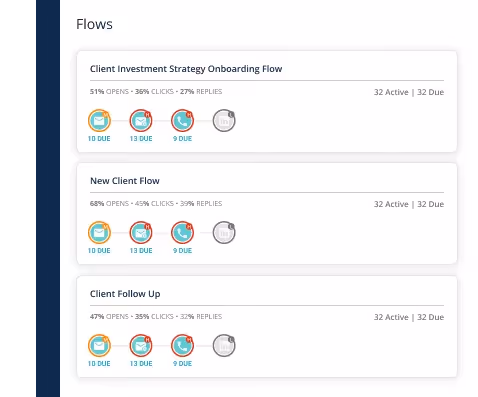Open the Client Investment Strategy Onboarding Flow title
Viewport: 478px width, 397px height.
pyautogui.click(x=186, y=69)
